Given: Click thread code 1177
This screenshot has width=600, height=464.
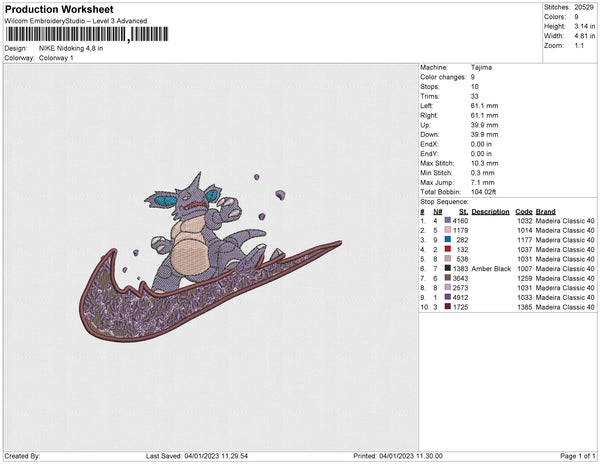Looking at the screenshot, I should click(x=525, y=240).
